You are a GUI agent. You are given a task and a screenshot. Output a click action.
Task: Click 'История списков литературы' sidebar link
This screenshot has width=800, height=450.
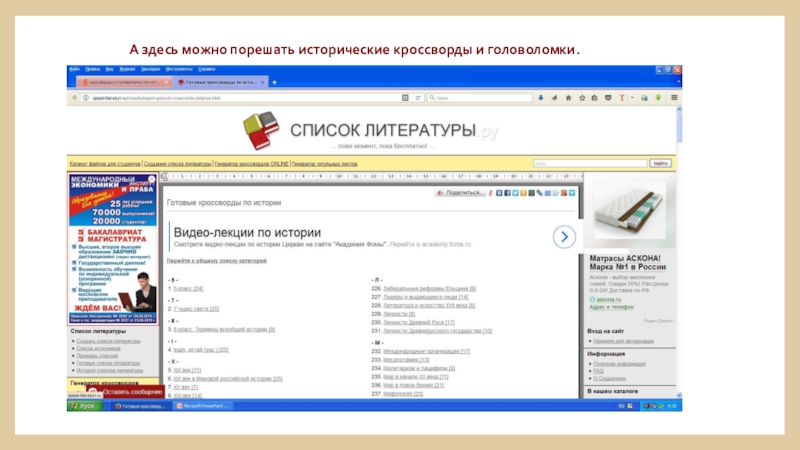click(110, 370)
